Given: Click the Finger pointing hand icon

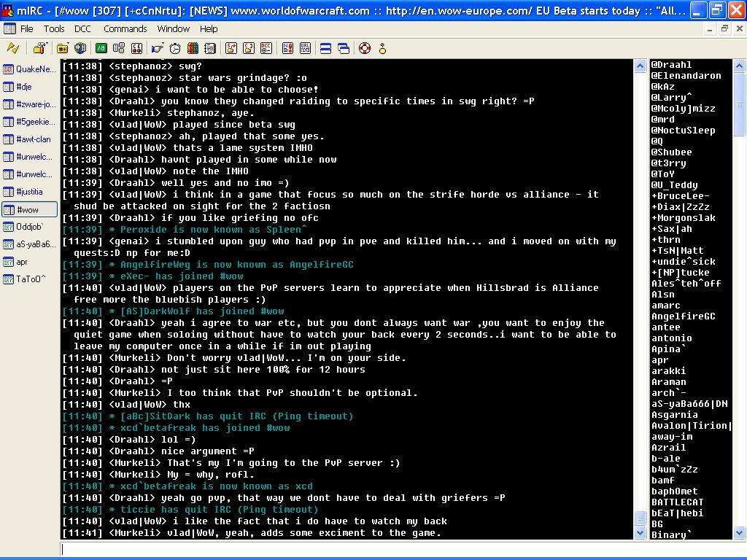Looking at the screenshot, I should pyautogui.click(x=157, y=48).
